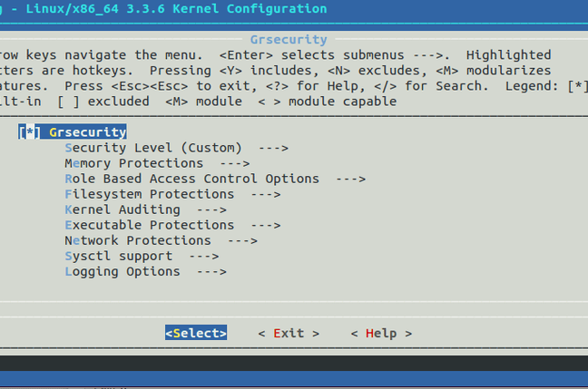Select the Network Protections entry
Image resolution: width=588 pixels, height=389 pixels.
pos(138,240)
